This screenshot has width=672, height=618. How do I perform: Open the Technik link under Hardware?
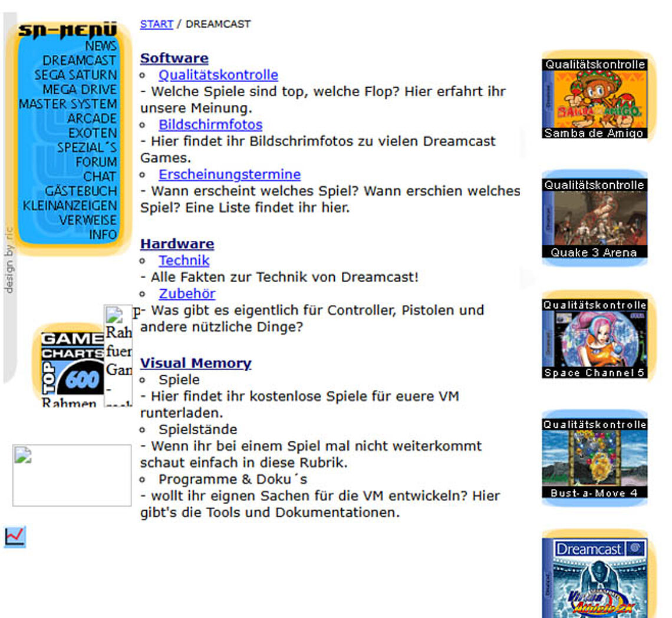184,260
